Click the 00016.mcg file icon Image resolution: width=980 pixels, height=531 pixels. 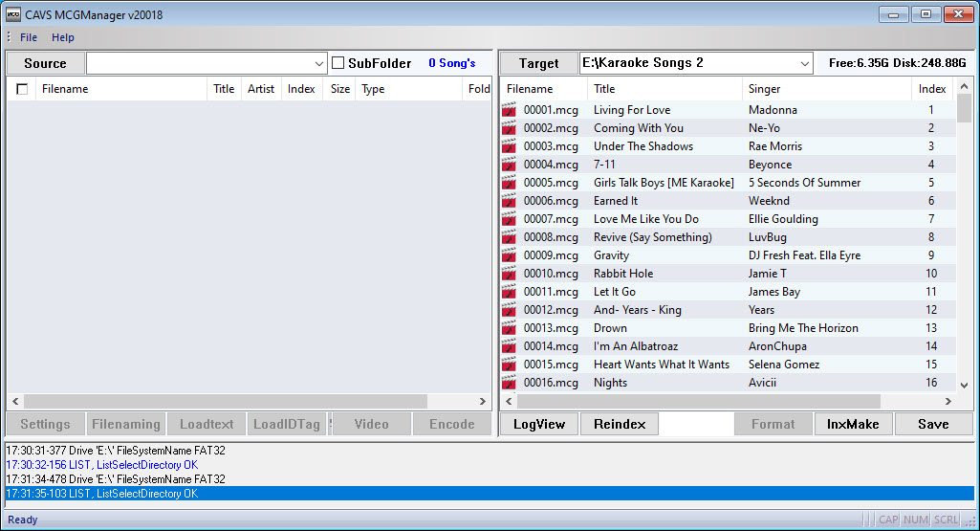click(509, 382)
